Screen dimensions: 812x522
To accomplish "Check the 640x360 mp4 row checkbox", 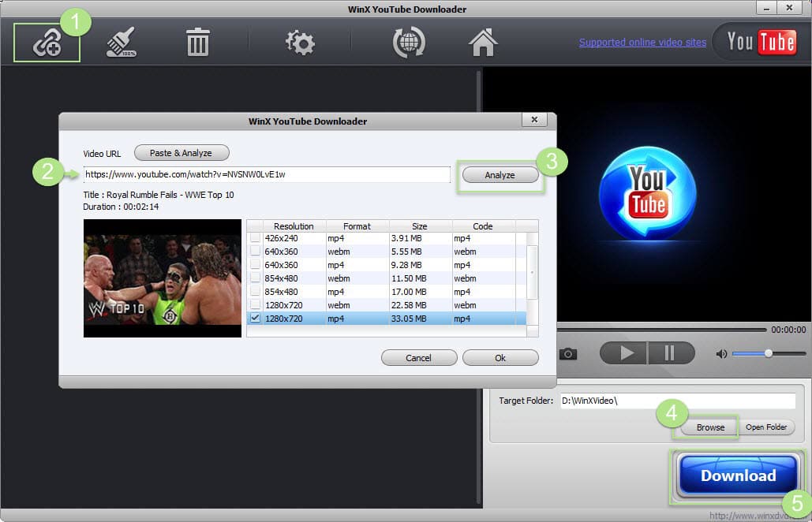I will point(256,265).
